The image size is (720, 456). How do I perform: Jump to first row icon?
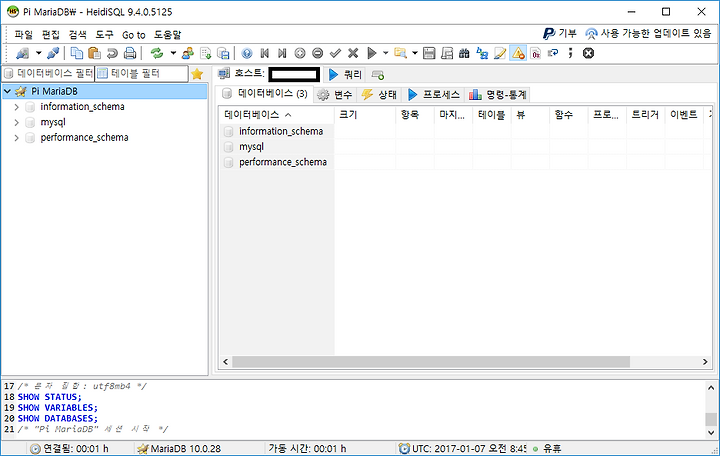coord(264,53)
